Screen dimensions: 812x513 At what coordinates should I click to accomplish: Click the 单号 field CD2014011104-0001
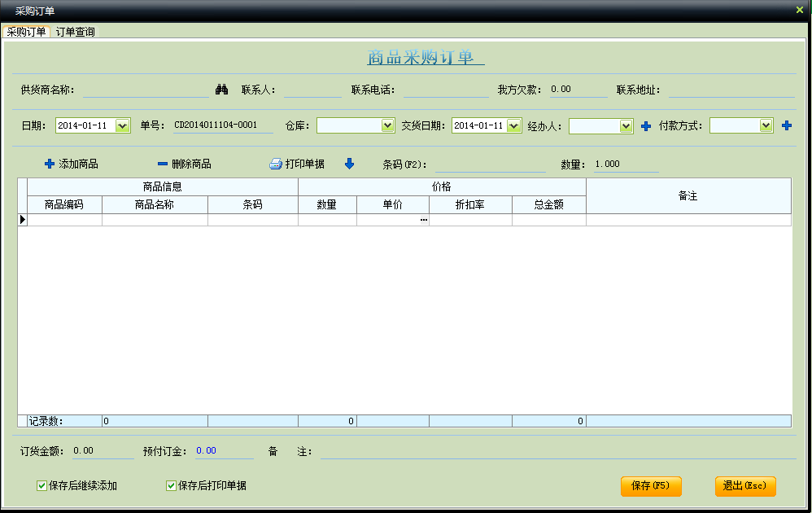[x=223, y=125]
